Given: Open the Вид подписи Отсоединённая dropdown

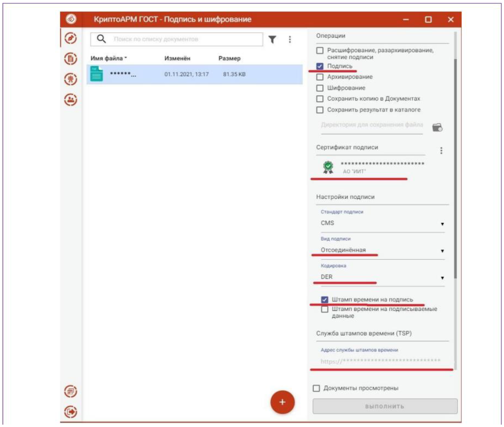Looking at the screenshot, I should 382,250.
